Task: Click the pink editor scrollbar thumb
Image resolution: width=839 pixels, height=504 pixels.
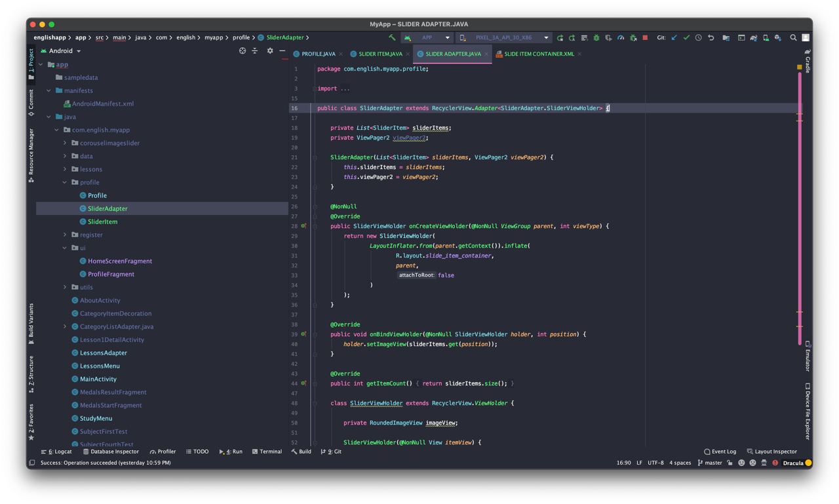Action: point(800,208)
